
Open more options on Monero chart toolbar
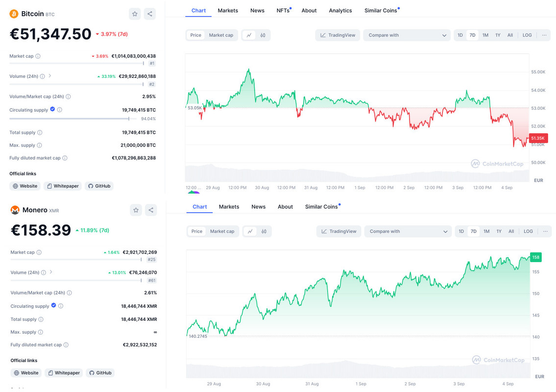click(545, 231)
